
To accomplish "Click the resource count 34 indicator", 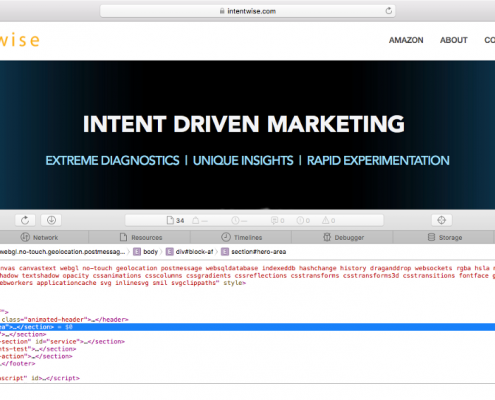I will pos(175,220).
